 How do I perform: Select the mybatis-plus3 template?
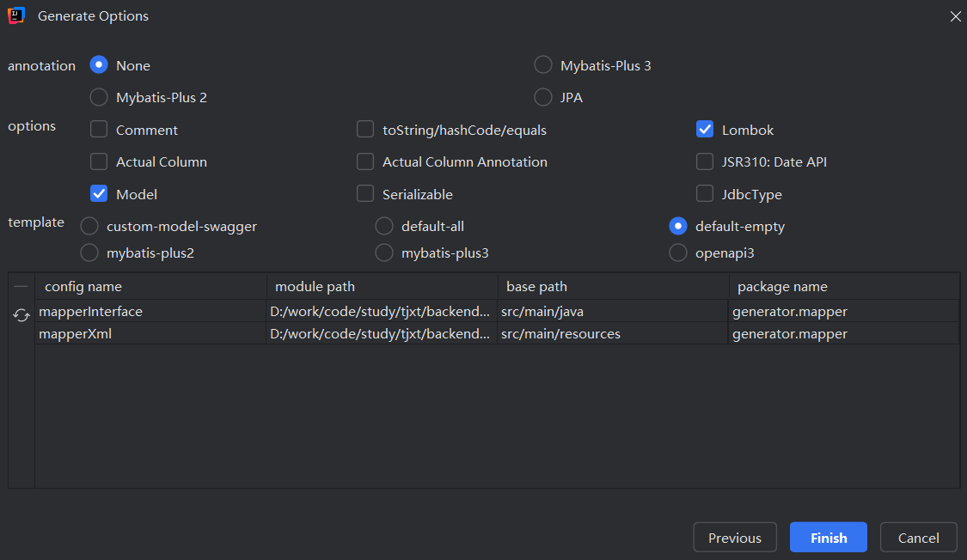click(384, 253)
